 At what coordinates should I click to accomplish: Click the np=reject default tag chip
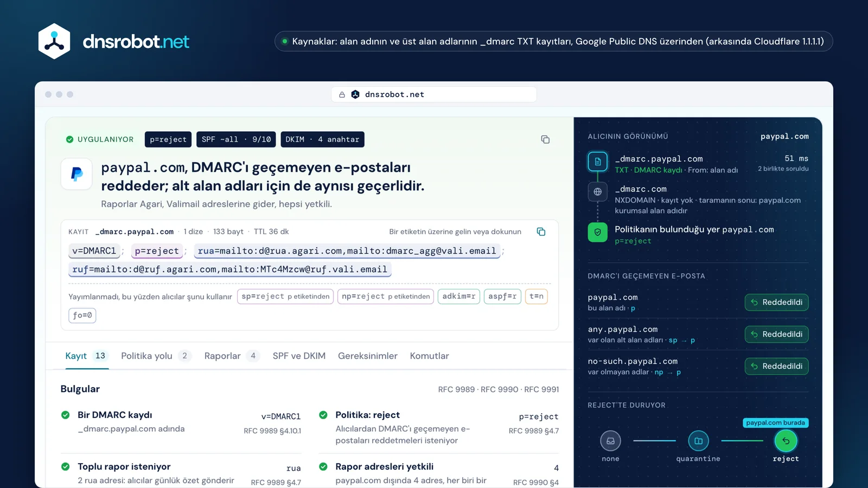tap(386, 297)
